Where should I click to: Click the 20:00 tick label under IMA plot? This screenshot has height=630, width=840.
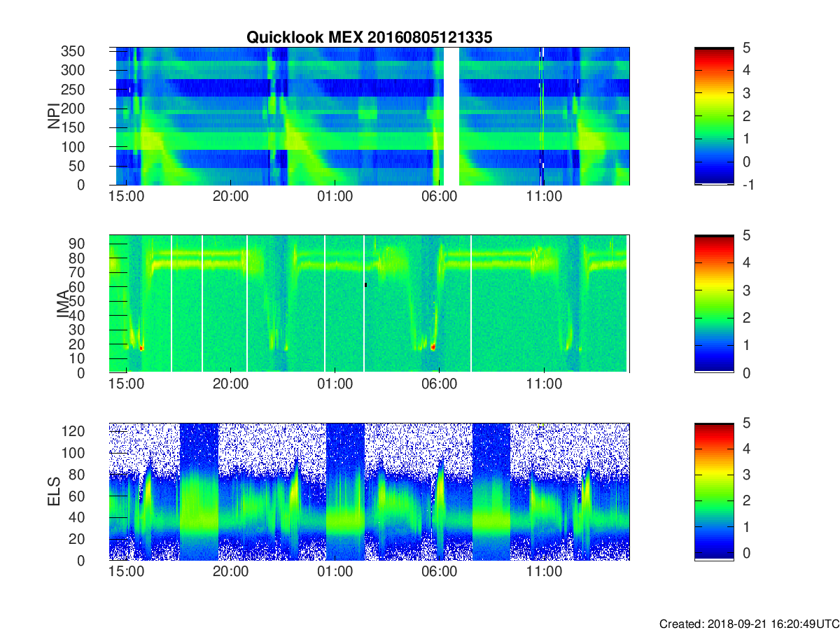[x=230, y=385]
